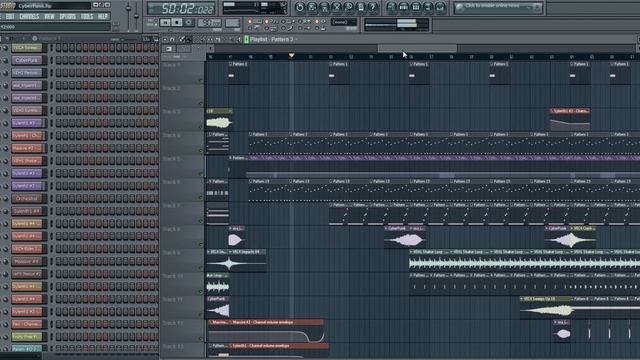Screen dimensions: 640x360
Task: Toggle mute on playlist Track 1
Action: pyautogui.click(x=201, y=80)
